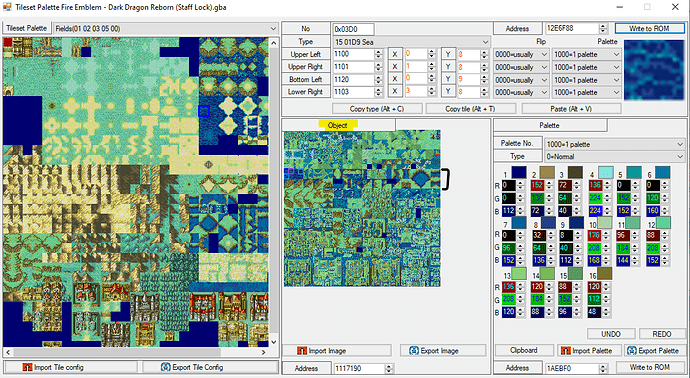Click color 4 G value 224 field
This screenshot has width=690, height=378.
(595, 198)
